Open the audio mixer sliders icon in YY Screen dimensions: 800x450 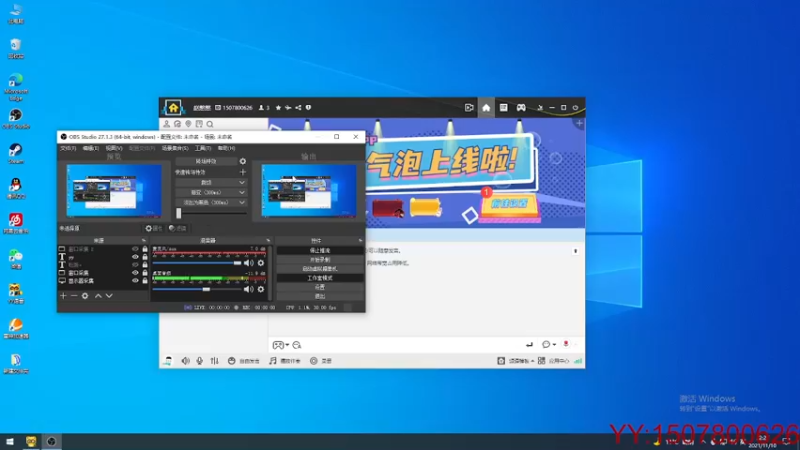214,361
